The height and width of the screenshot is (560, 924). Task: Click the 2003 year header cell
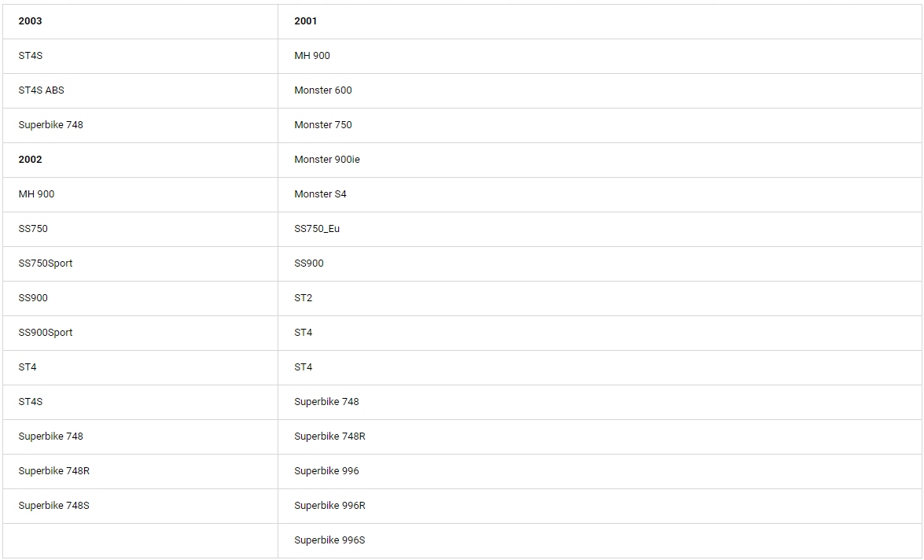[x=31, y=21]
